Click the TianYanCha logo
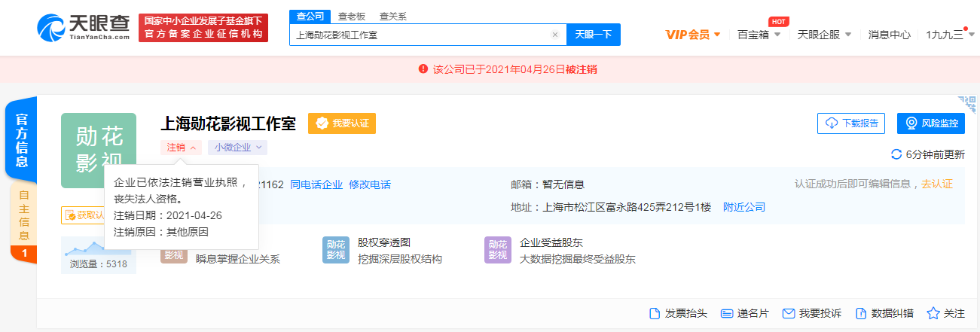The image size is (980, 332). coord(84,28)
